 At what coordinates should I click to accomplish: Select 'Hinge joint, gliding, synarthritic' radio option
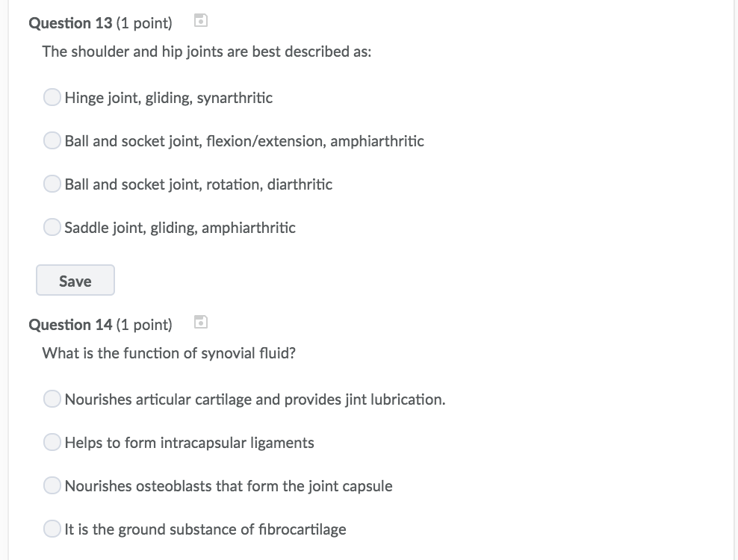click(52, 97)
